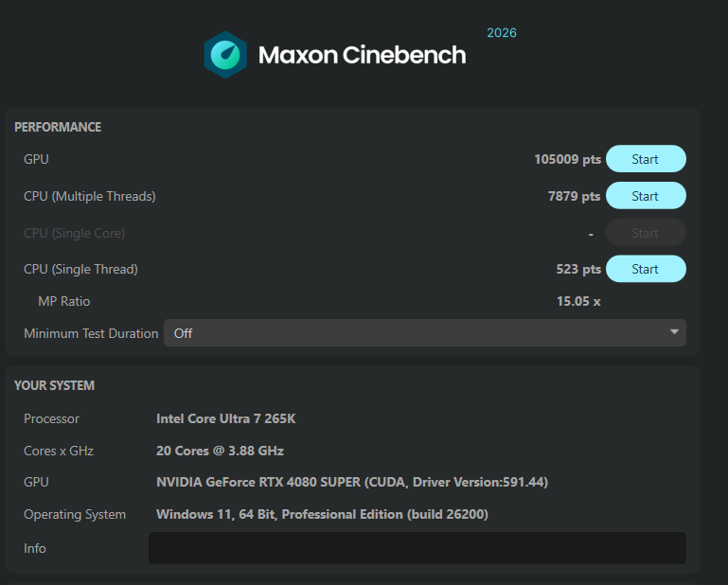Image resolution: width=728 pixels, height=585 pixels.
Task: Click the Info label
Action: (x=35, y=548)
